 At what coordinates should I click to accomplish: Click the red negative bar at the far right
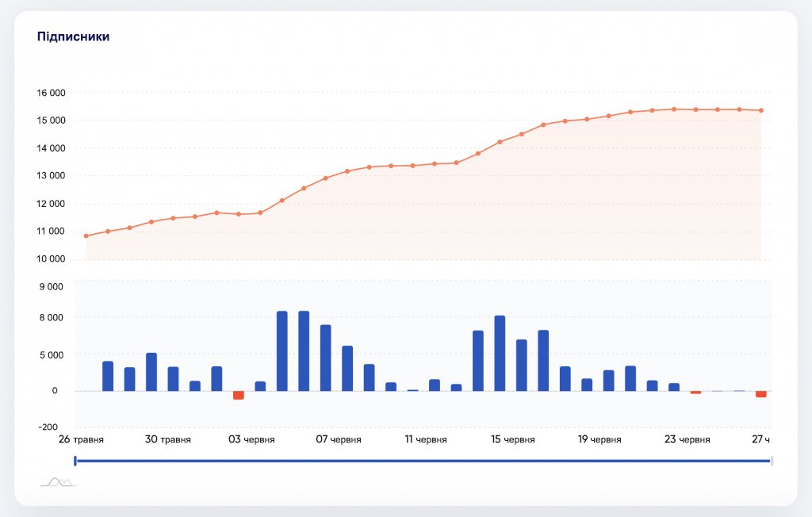[761, 393]
